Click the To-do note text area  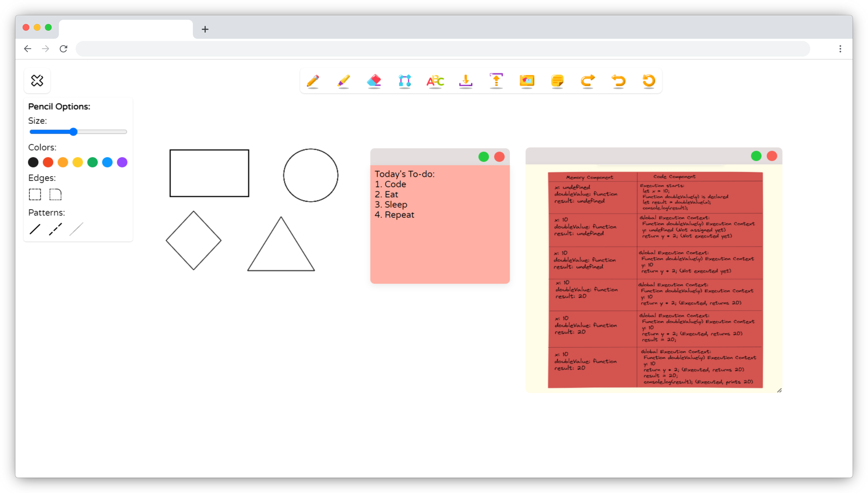pyautogui.click(x=440, y=224)
